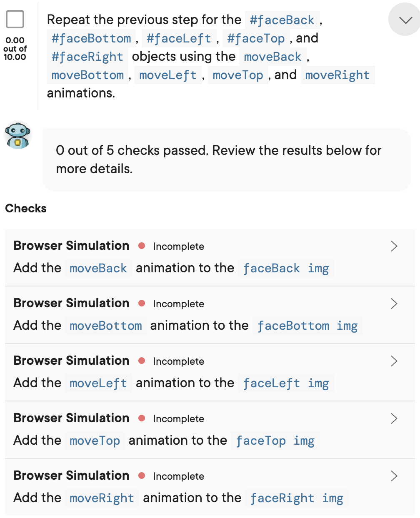The height and width of the screenshot is (518, 420).
Task: Expand the moveTop check details
Action: point(394,418)
